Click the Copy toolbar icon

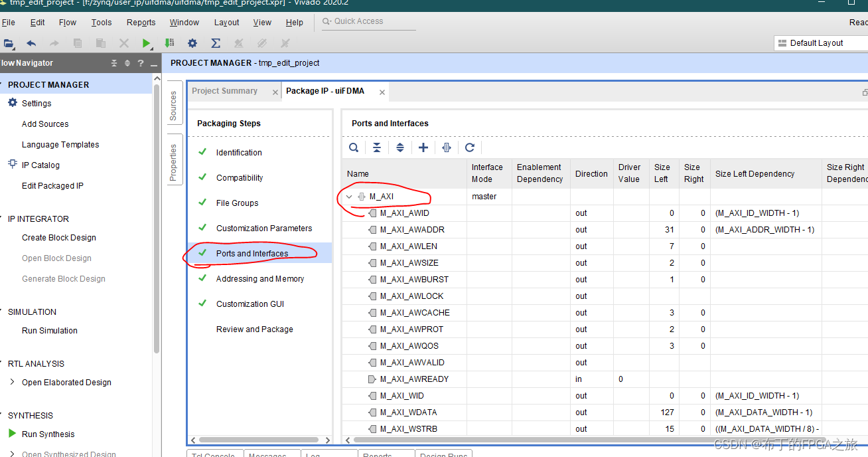[x=78, y=43]
